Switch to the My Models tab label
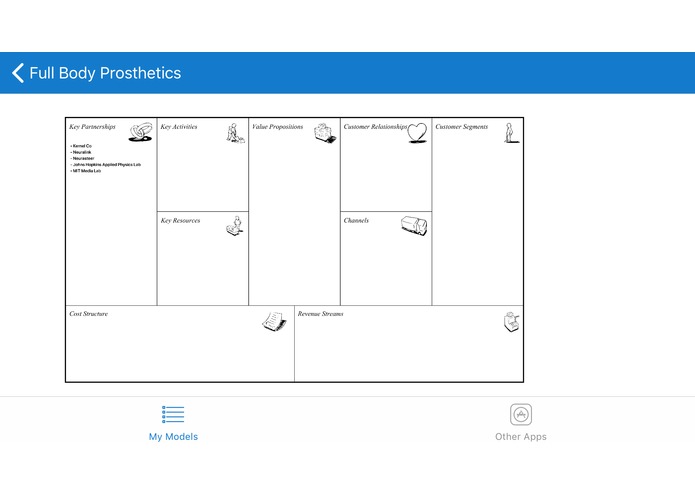This screenshot has width=695, height=494. click(x=173, y=437)
